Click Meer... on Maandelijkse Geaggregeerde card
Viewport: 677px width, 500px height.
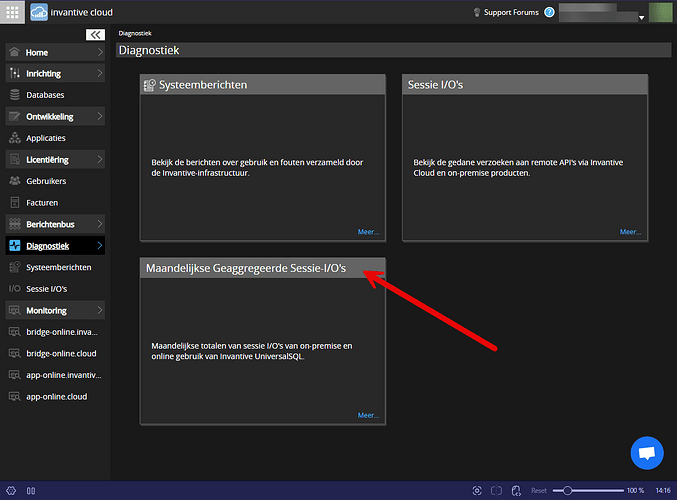click(x=368, y=415)
